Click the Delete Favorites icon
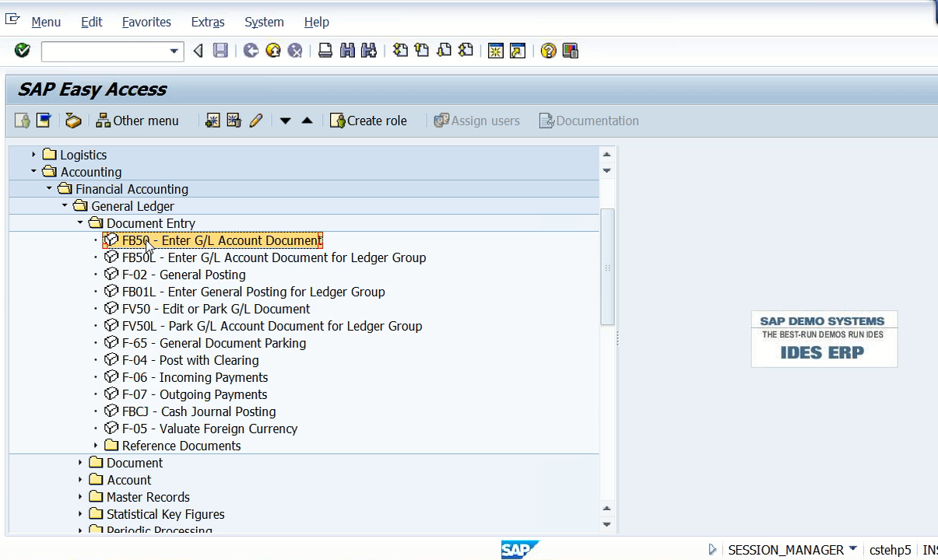The width and height of the screenshot is (938, 560). 234,121
